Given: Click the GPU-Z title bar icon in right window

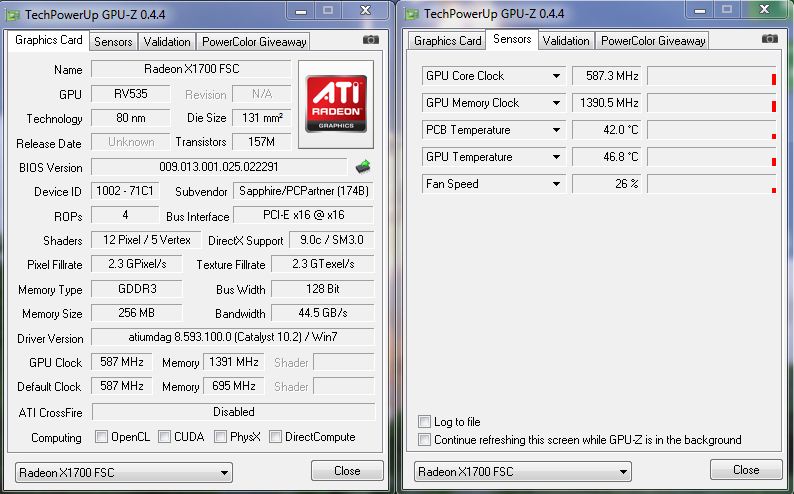Looking at the screenshot, I should point(412,14).
